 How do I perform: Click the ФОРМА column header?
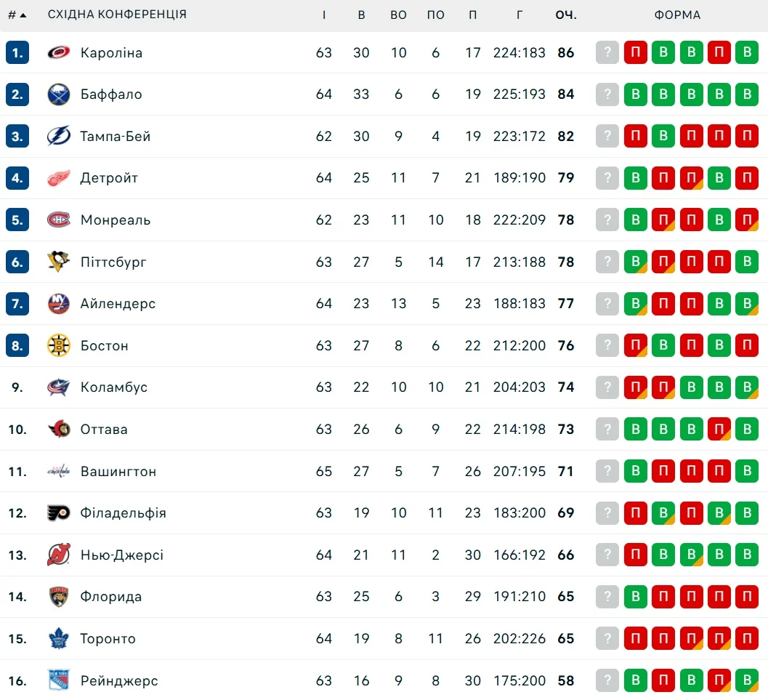pyautogui.click(x=677, y=15)
